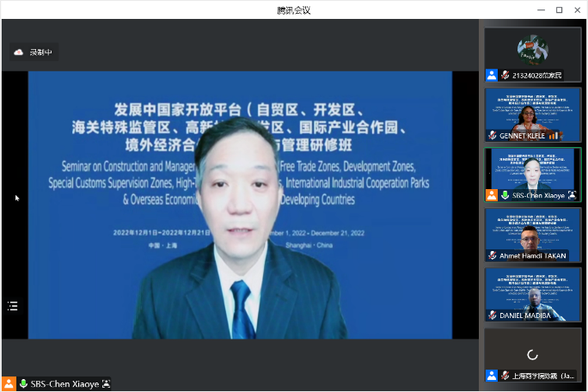
Task: Click the orange host icon on SBS-Chen Xiaoye sidebar tile
Action: click(492, 195)
